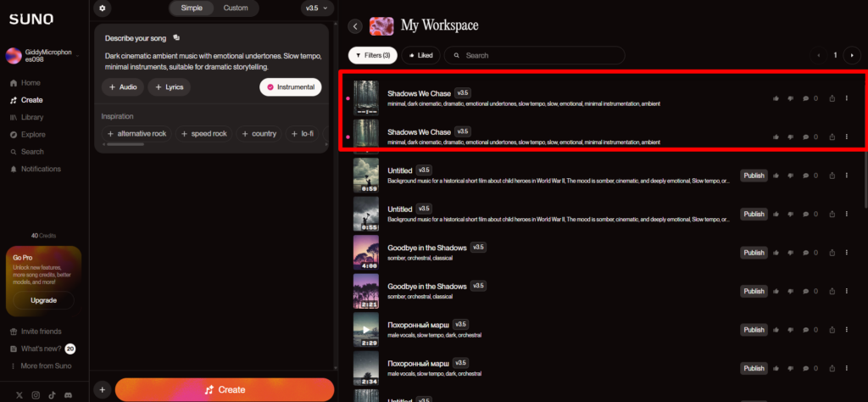Screen dimensions: 868x402
Task: Expand the GiddyMicrophones098 account menu
Action: click(x=42, y=55)
